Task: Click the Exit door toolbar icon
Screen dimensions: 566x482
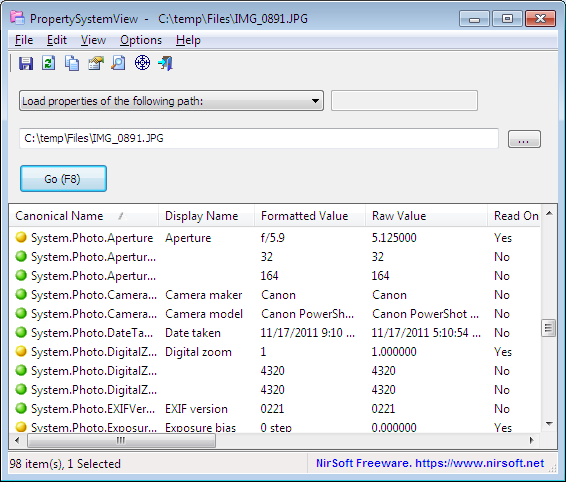Action: [x=166, y=63]
